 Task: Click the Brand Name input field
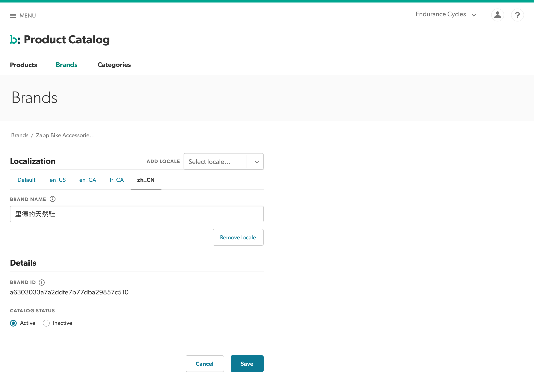[x=137, y=214]
